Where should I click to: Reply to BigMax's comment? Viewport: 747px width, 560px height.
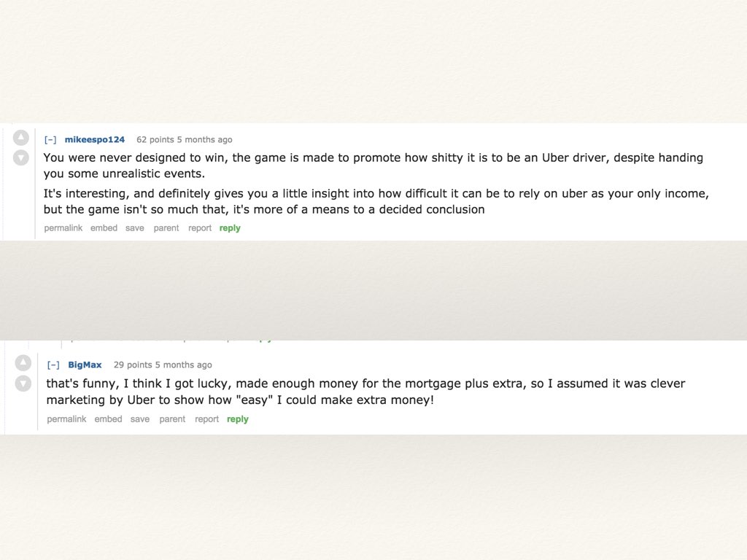coord(238,419)
